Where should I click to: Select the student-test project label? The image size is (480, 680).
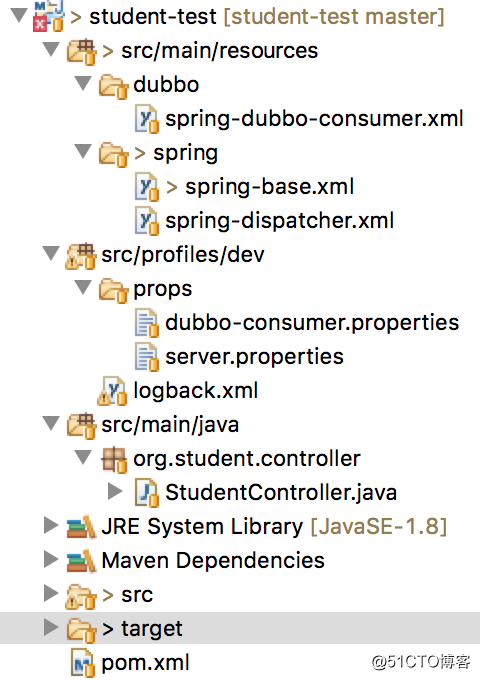pyautogui.click(x=153, y=17)
